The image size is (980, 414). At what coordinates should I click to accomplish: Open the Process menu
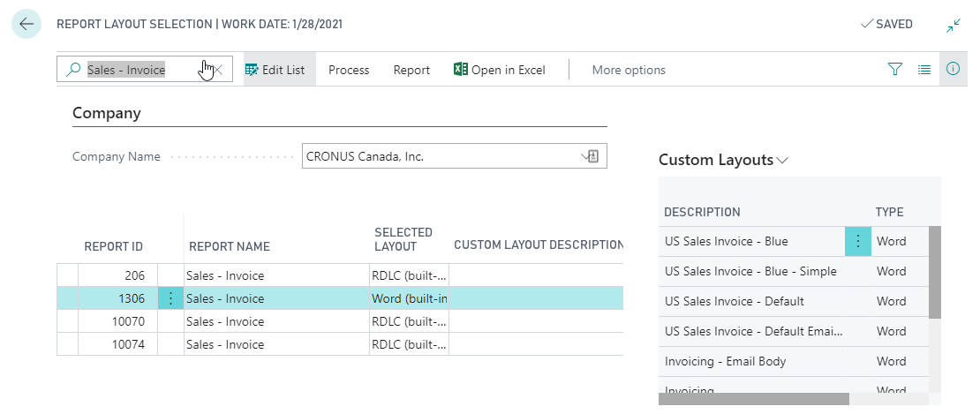pos(349,70)
